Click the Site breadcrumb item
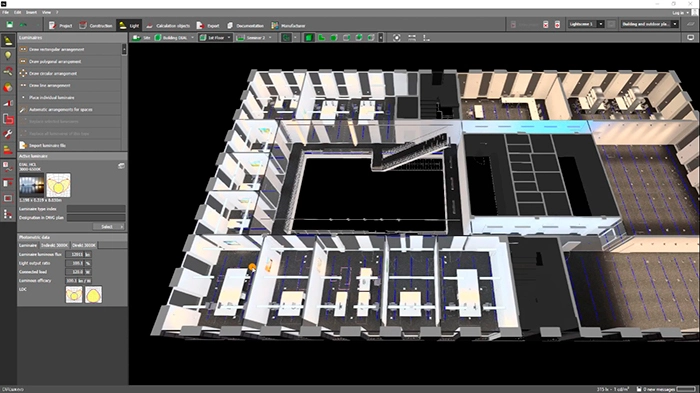 point(142,38)
